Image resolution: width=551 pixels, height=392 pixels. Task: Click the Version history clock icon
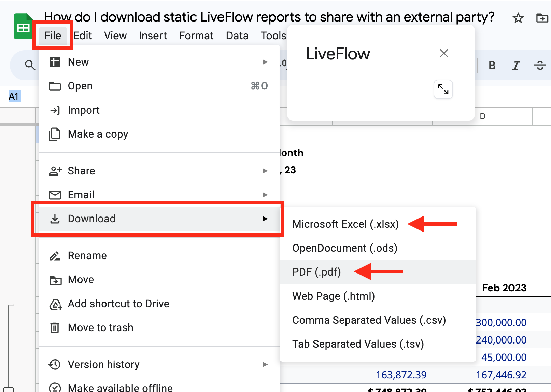55,365
